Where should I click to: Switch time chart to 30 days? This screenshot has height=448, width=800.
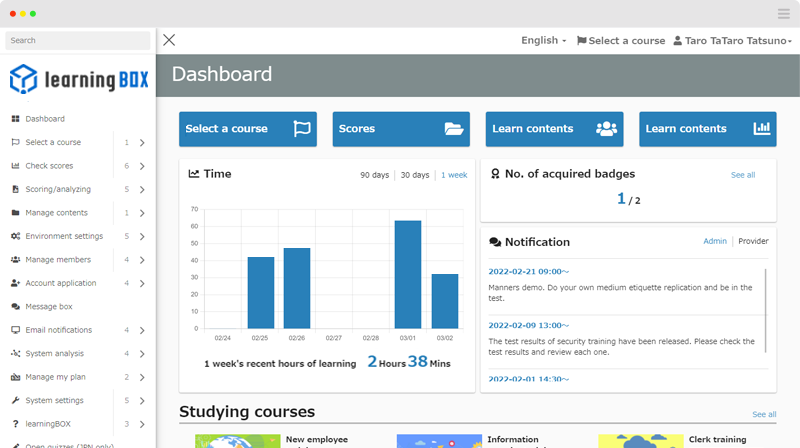click(x=414, y=175)
